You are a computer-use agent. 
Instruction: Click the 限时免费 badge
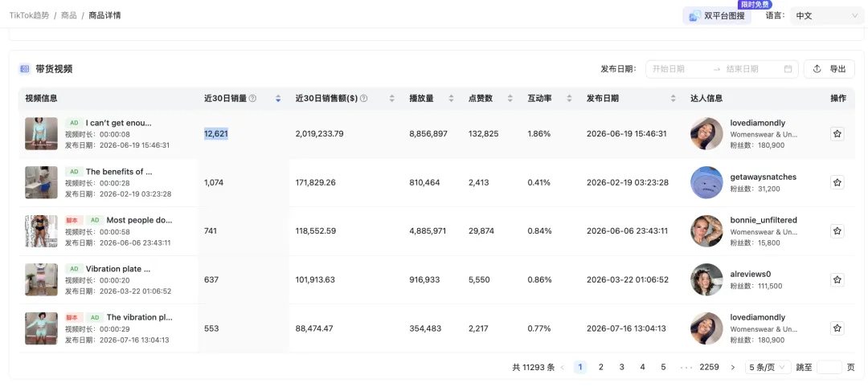(x=755, y=5)
